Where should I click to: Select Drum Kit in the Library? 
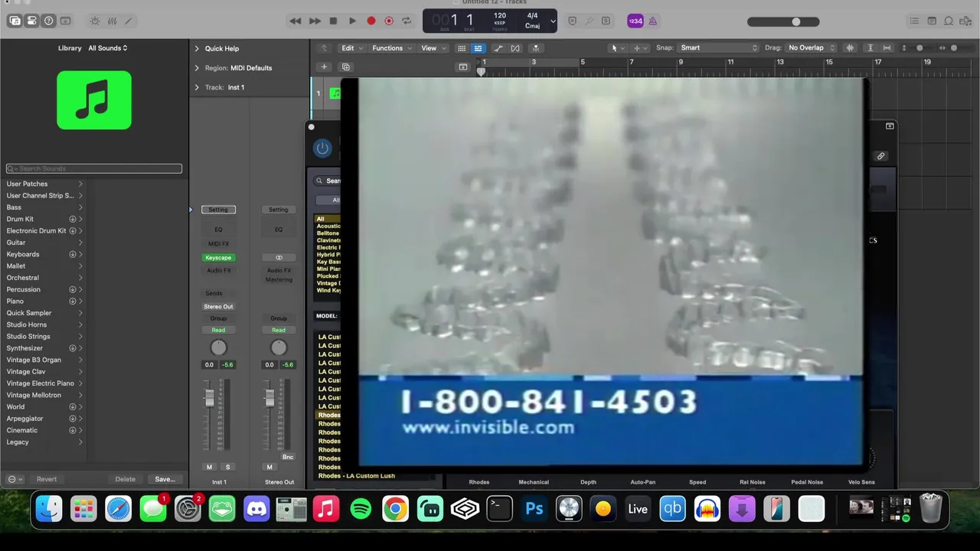tap(44, 219)
